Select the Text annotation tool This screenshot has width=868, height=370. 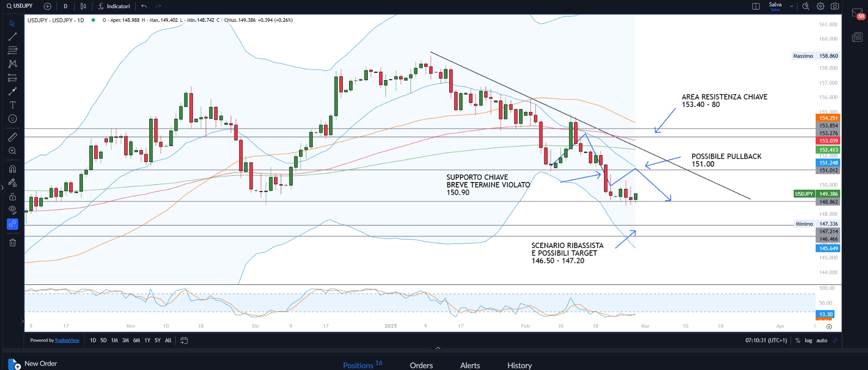pyautogui.click(x=13, y=105)
